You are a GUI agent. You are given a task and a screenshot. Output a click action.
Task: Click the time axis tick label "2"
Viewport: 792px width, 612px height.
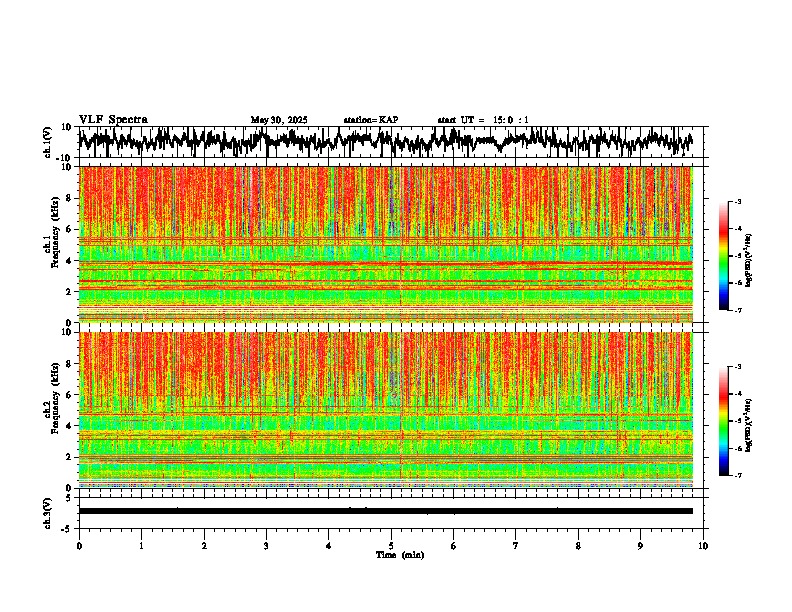point(204,546)
